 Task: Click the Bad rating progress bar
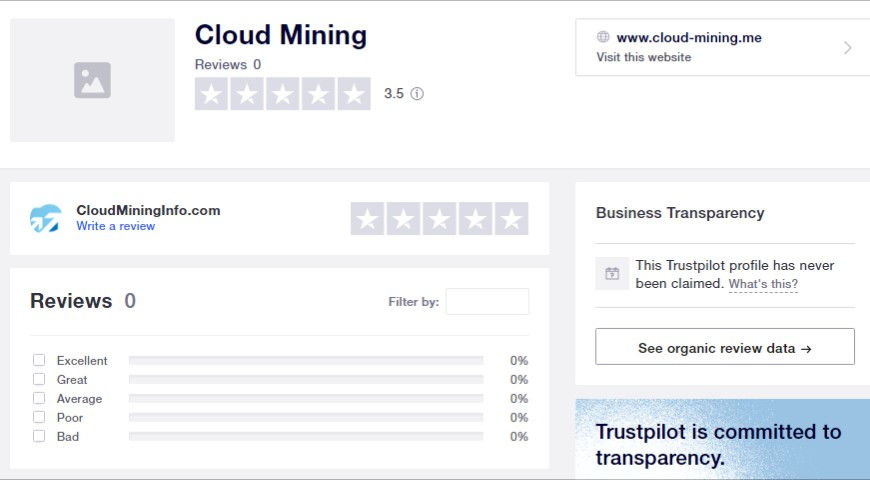(x=306, y=437)
